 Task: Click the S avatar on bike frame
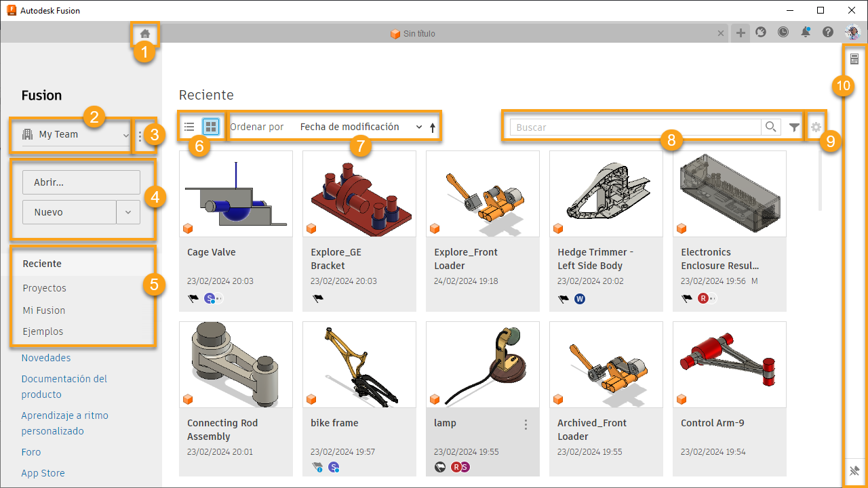pyautogui.click(x=334, y=467)
